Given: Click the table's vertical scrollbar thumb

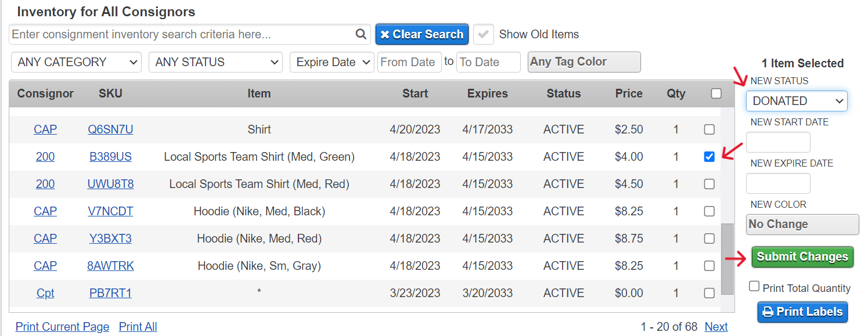Looking at the screenshot, I should coord(727,260).
